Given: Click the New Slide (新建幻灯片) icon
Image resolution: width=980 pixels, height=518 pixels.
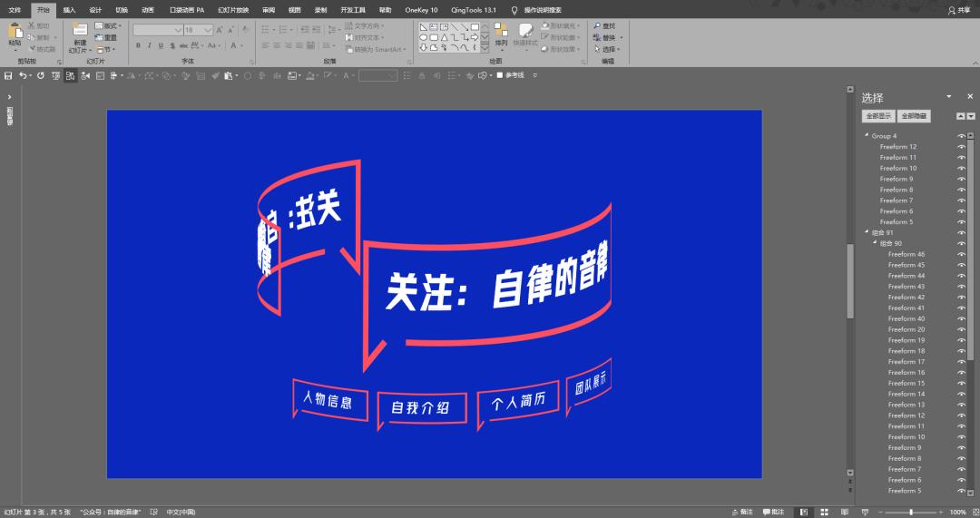Looking at the screenshot, I should [x=80, y=31].
